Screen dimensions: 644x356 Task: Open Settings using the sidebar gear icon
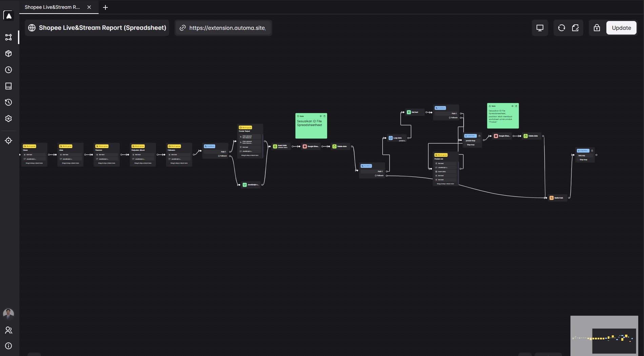pyautogui.click(x=8, y=119)
